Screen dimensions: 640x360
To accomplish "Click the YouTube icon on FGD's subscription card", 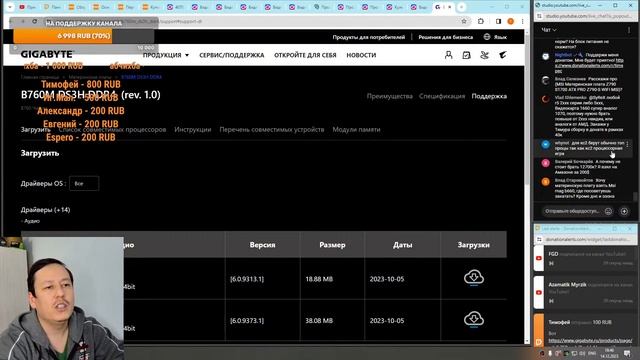I will 539,258.
